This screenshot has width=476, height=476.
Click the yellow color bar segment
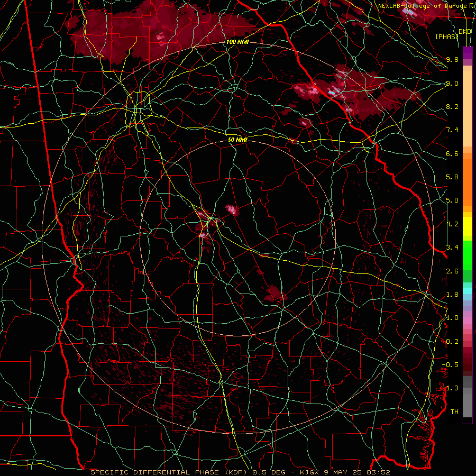point(467,226)
